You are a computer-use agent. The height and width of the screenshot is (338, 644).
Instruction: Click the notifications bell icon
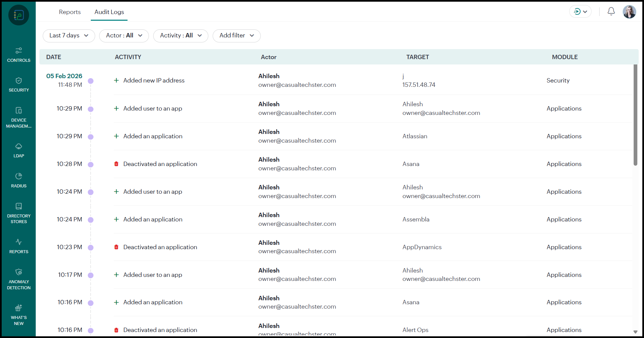(x=611, y=12)
